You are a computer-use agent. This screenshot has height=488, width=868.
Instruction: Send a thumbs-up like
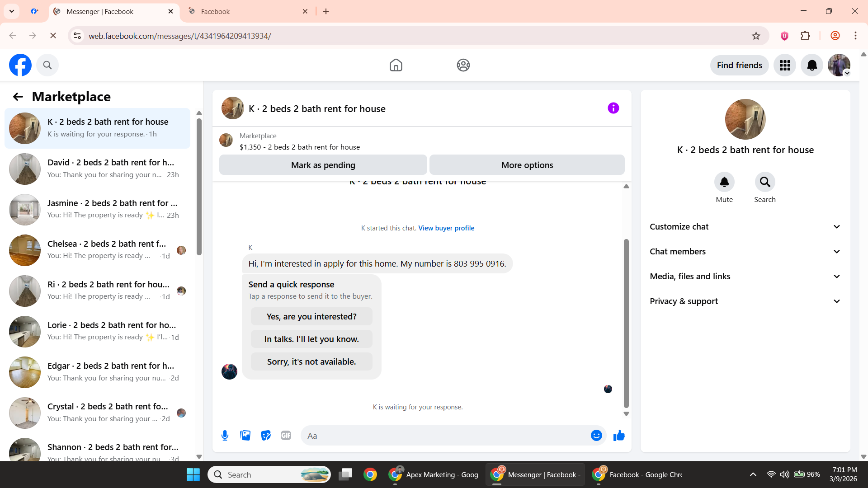click(619, 436)
